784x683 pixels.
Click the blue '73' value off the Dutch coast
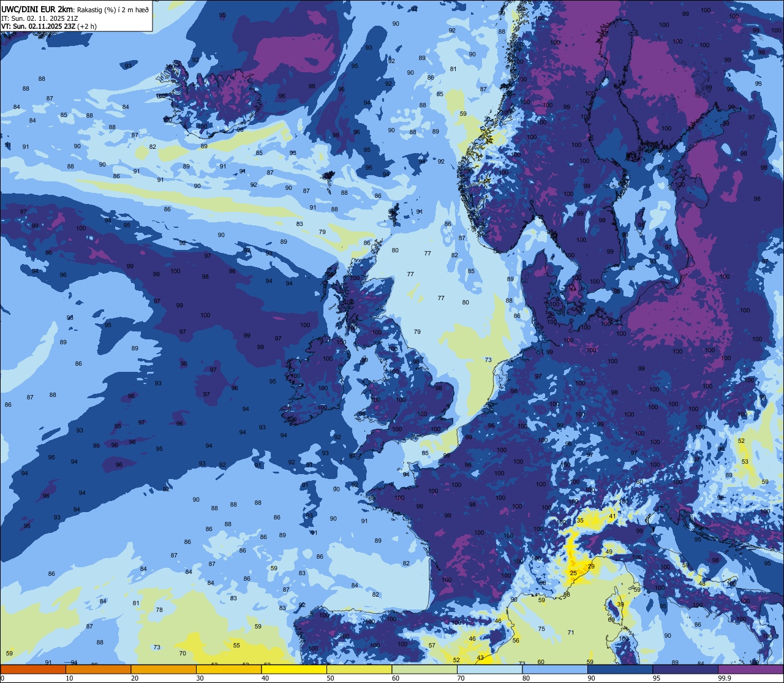coord(488,360)
